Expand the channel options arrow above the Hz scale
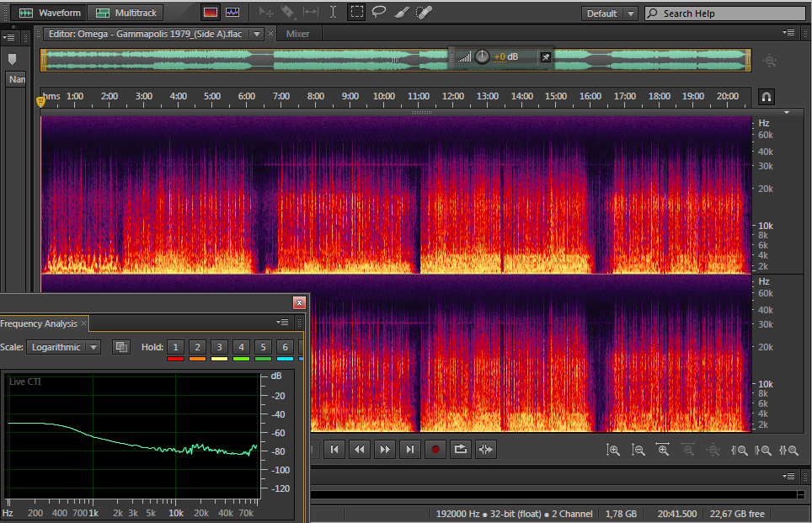 click(x=787, y=112)
